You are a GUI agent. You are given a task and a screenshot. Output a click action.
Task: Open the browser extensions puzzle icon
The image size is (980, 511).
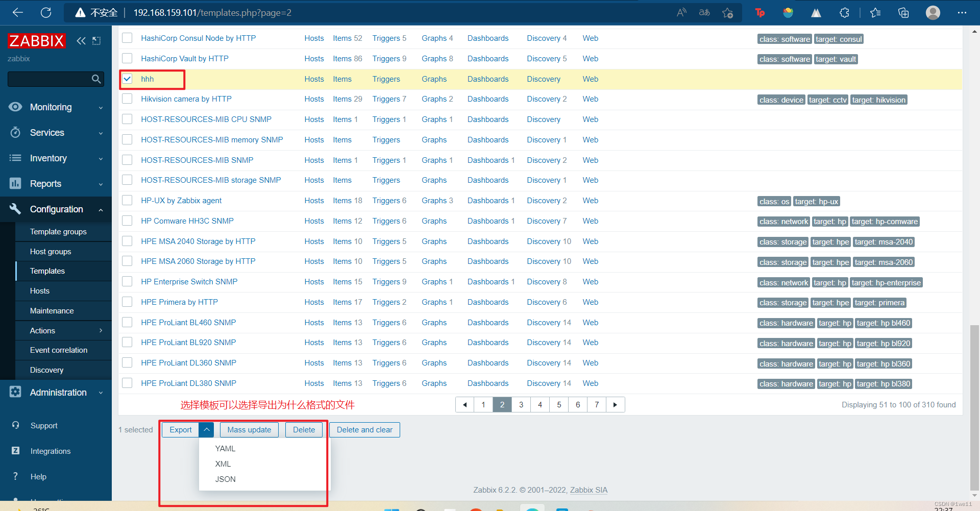coord(845,13)
